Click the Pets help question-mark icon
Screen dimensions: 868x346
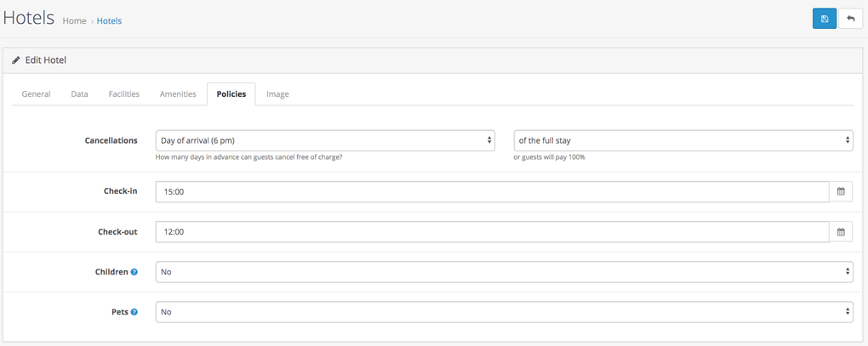click(x=134, y=312)
